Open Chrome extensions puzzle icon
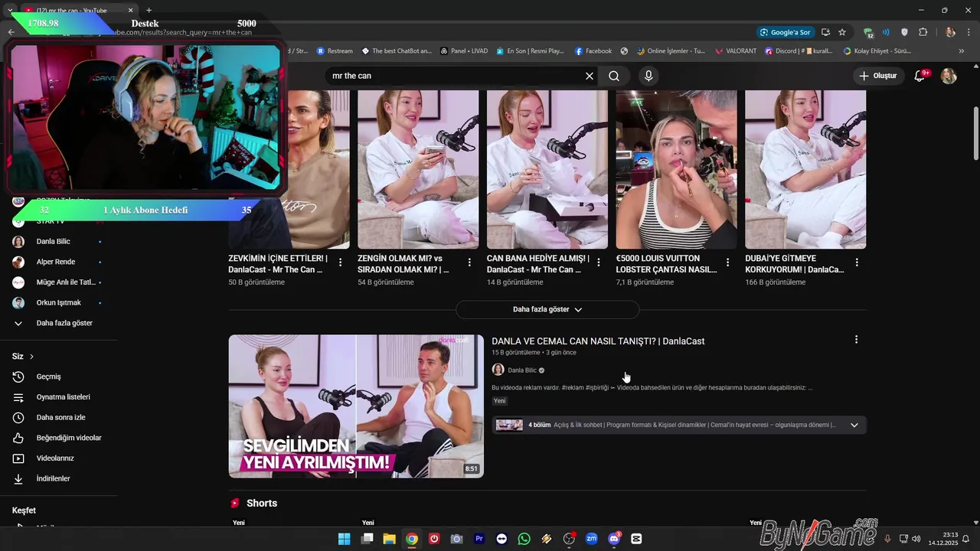 tap(923, 32)
